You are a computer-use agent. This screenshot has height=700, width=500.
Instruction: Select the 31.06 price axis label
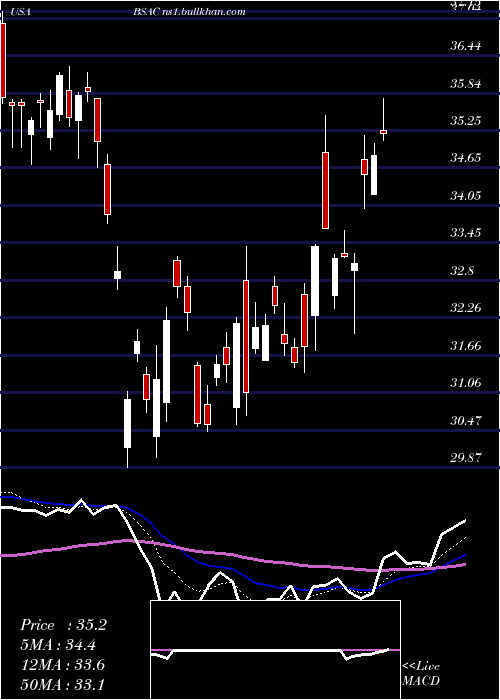coord(466,383)
